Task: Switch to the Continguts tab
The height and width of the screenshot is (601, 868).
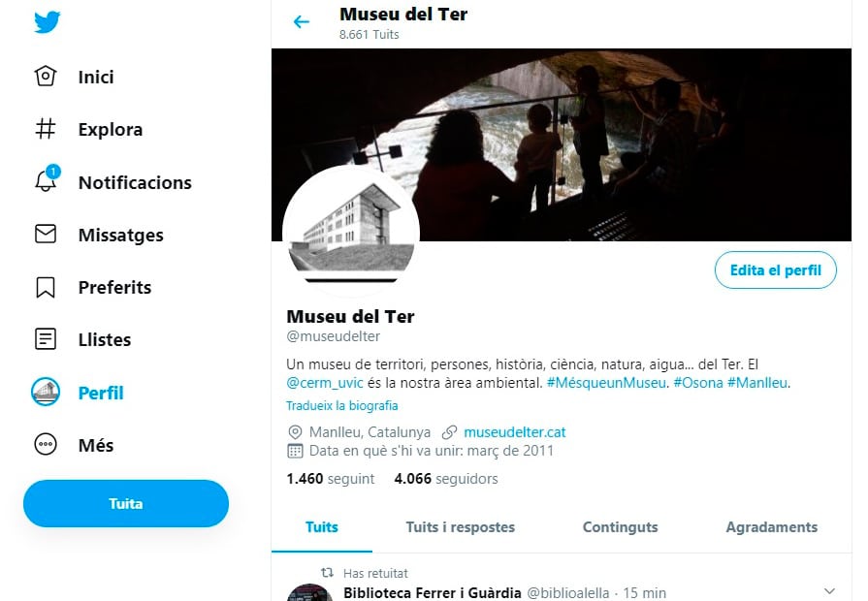Action: click(x=620, y=527)
